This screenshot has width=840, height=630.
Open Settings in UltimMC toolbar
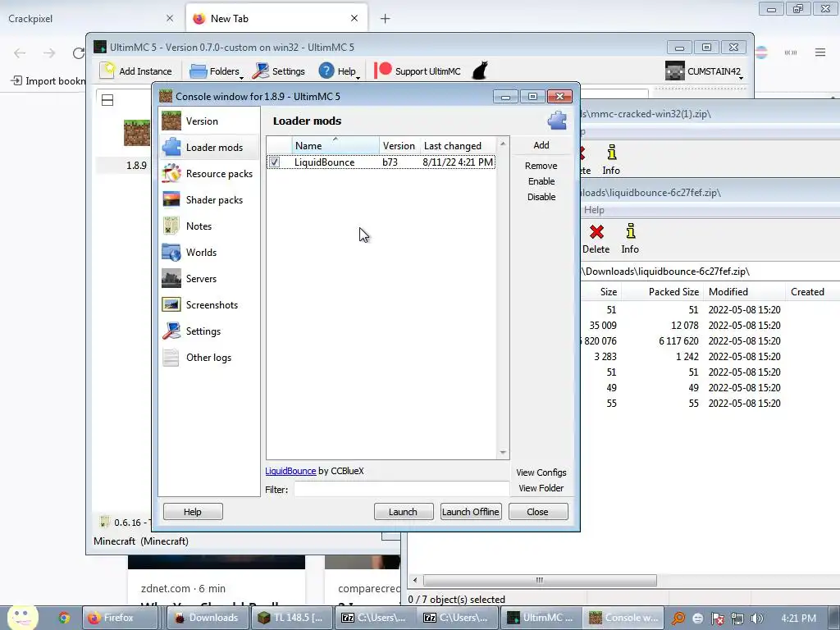(279, 71)
